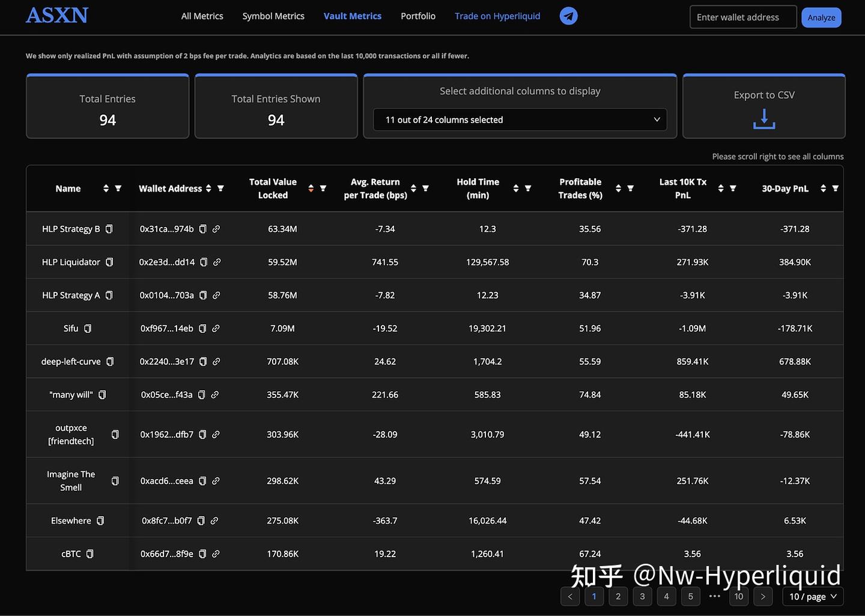Click the ASXN logo
This screenshot has height=616, width=865.
coord(57,16)
